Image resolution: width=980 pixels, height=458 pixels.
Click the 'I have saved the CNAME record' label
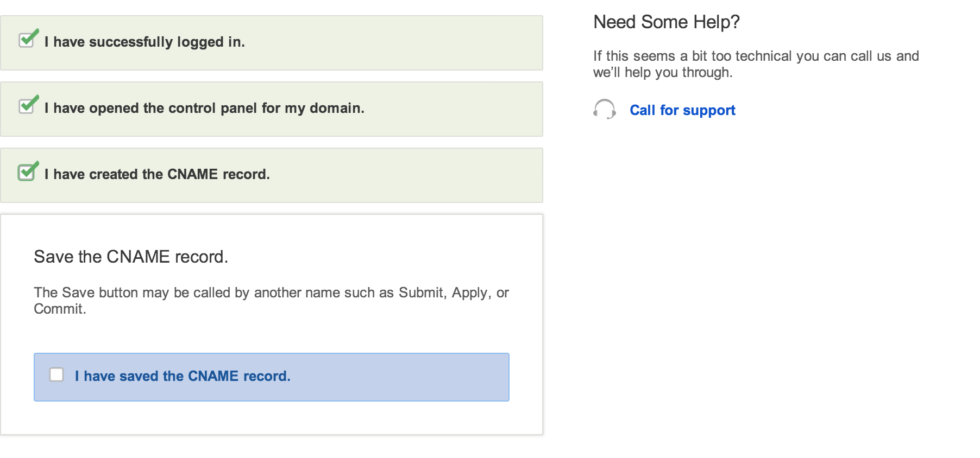[183, 376]
